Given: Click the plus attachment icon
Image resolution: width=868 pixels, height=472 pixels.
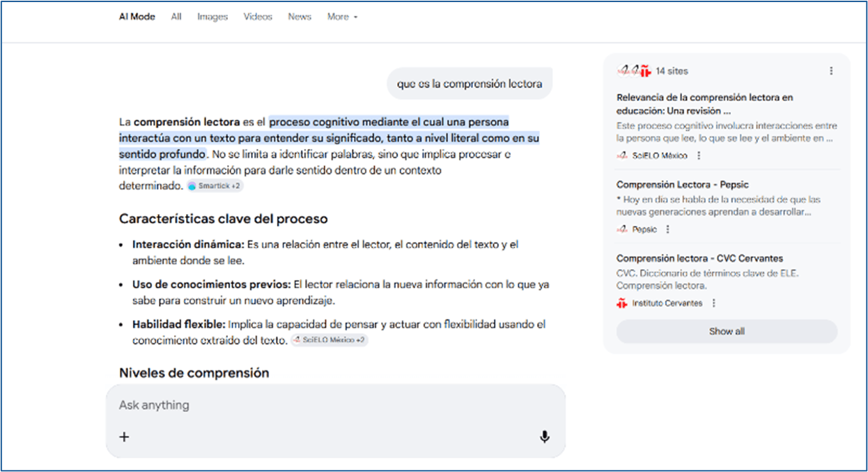Looking at the screenshot, I should click(125, 437).
